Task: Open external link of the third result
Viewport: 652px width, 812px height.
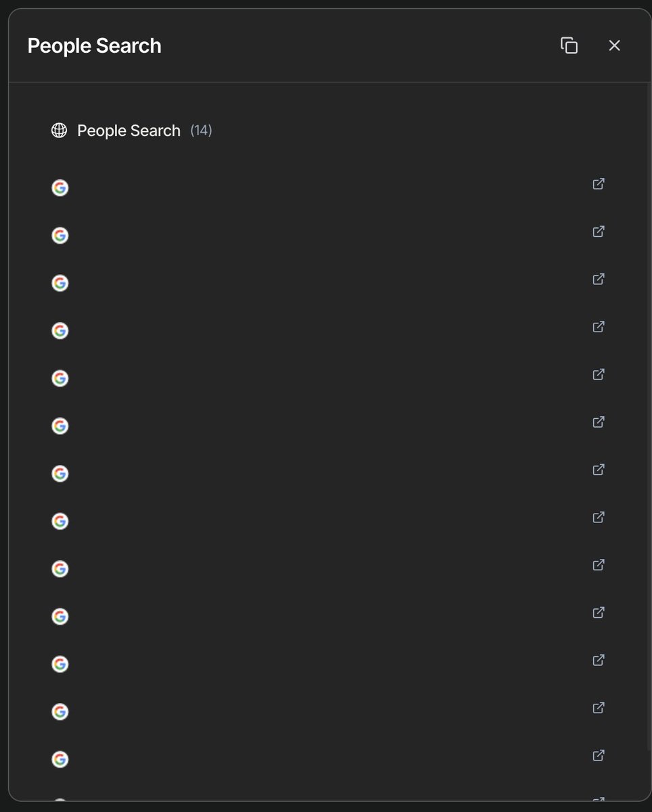Action: pos(599,279)
